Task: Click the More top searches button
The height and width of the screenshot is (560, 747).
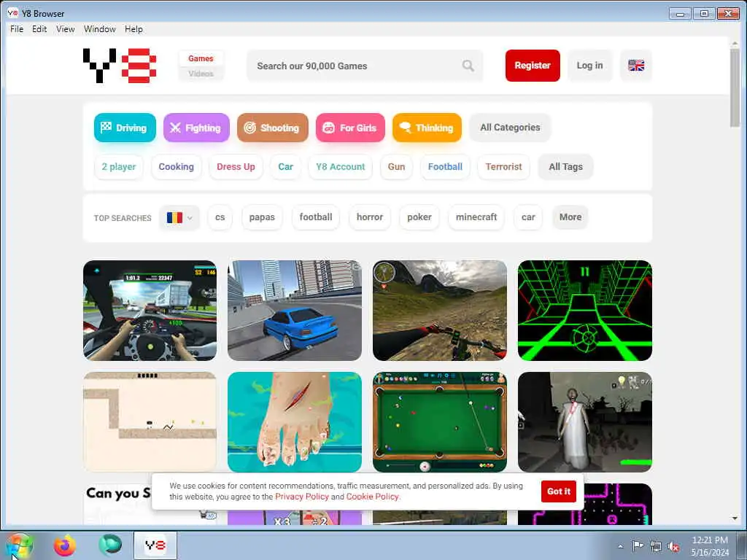Action: [x=570, y=217]
